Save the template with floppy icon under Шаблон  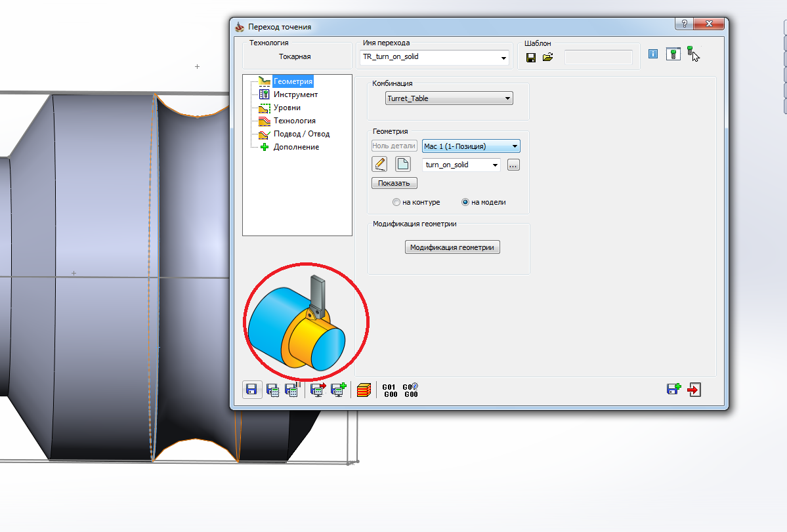click(531, 58)
